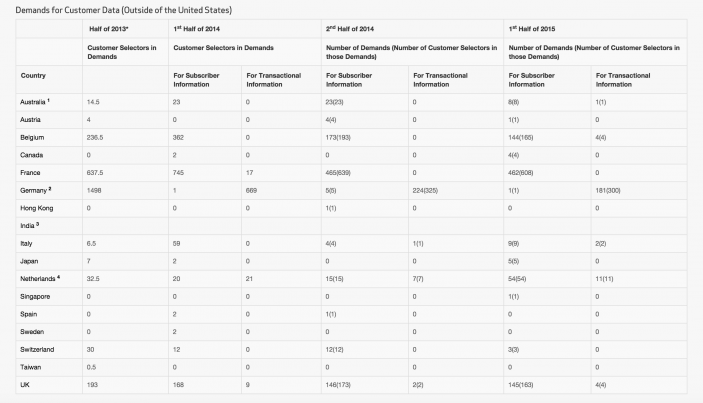Click the Australia footnote 1 superscript
This screenshot has width=703, height=403.
(49, 100)
